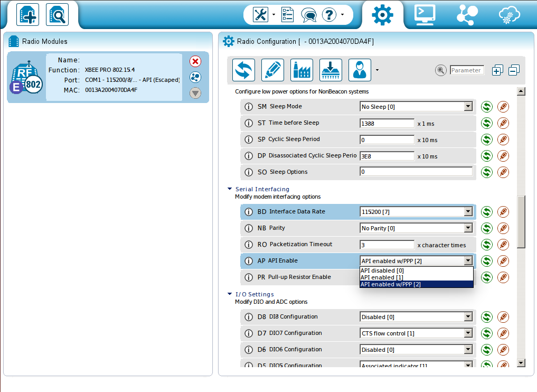
Task: Edit the RO Packetization Timeout field
Action: 387,245
